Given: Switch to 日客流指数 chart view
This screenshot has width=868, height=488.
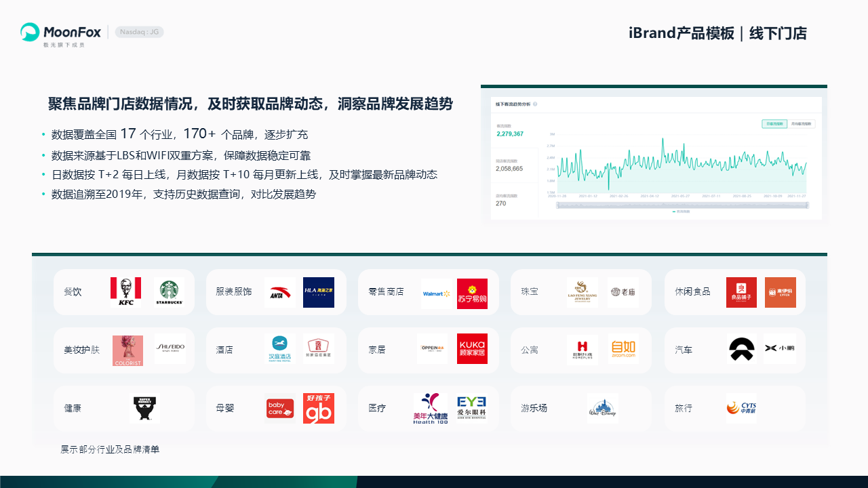Looking at the screenshot, I should 774,124.
